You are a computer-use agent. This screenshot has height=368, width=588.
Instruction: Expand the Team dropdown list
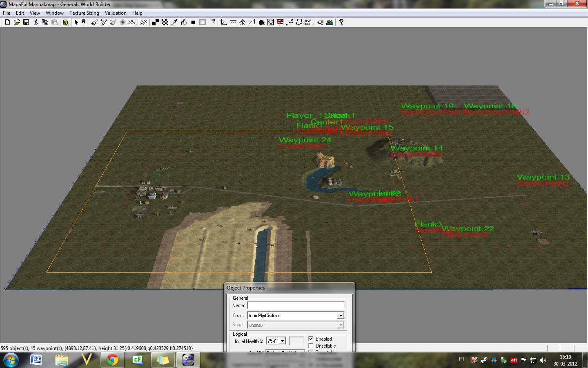point(340,316)
